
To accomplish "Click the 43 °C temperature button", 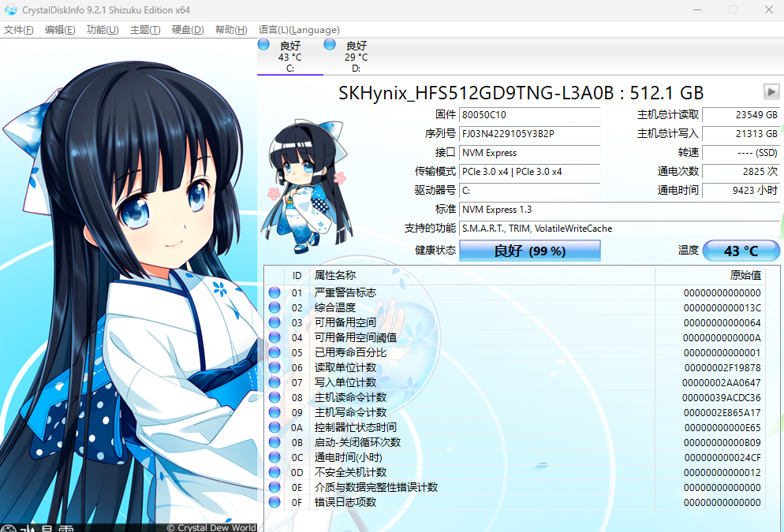I will (x=741, y=251).
